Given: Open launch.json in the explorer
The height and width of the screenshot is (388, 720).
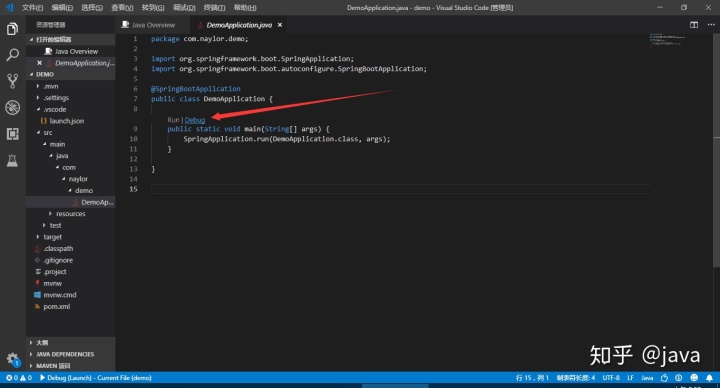Looking at the screenshot, I should pyautogui.click(x=70, y=121).
